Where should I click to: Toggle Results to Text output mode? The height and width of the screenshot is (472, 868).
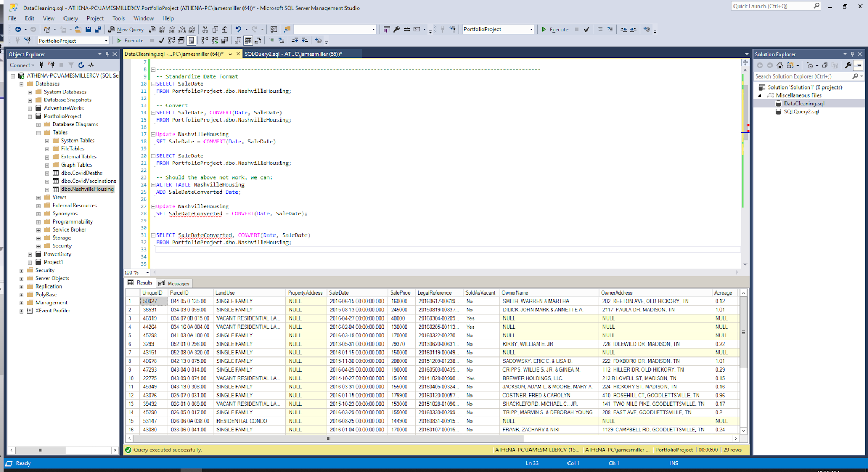[238, 41]
